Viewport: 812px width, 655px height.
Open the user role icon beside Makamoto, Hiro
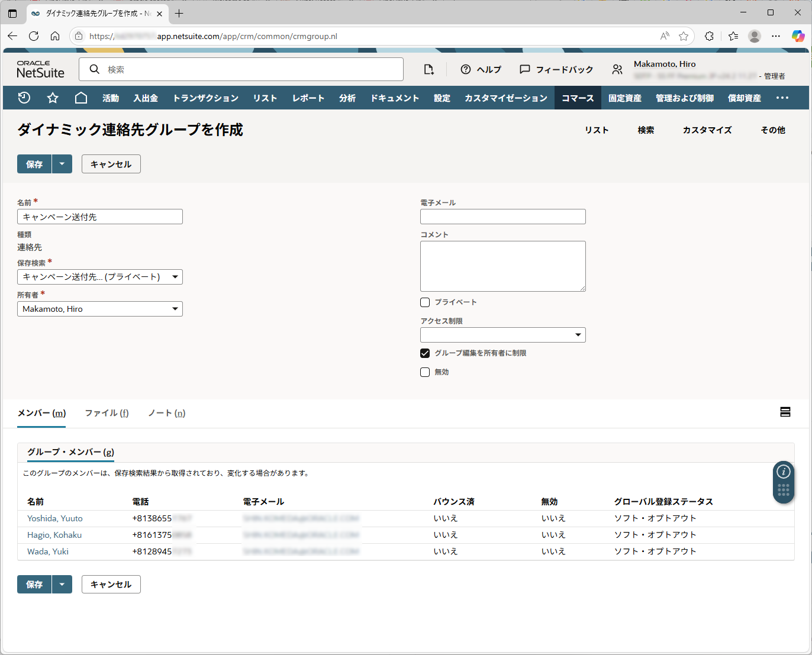tap(617, 70)
